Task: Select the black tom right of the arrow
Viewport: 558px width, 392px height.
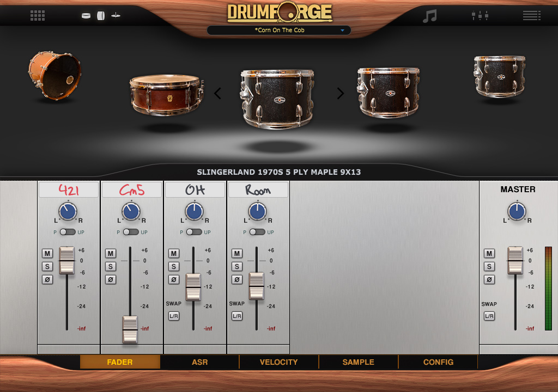Action: [x=389, y=93]
